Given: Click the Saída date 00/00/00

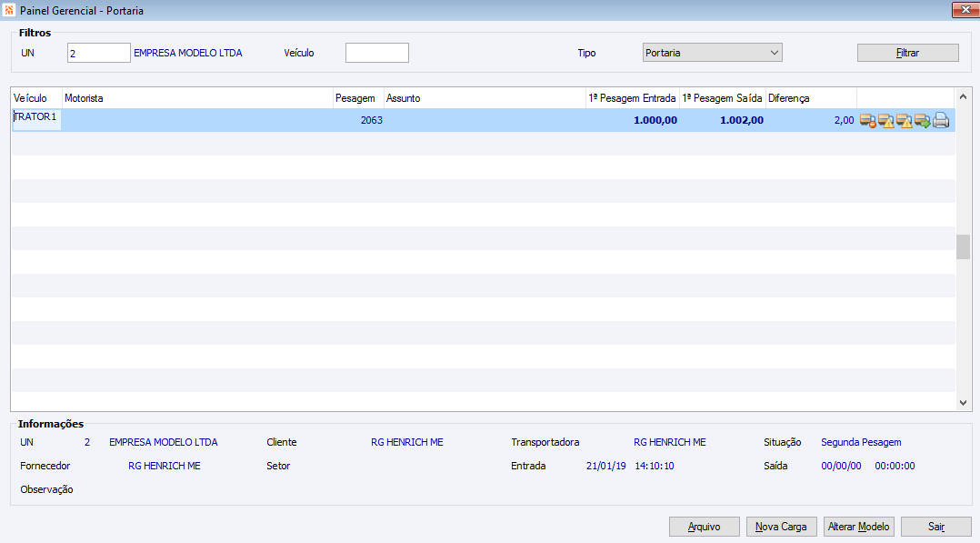Looking at the screenshot, I should [841, 466].
